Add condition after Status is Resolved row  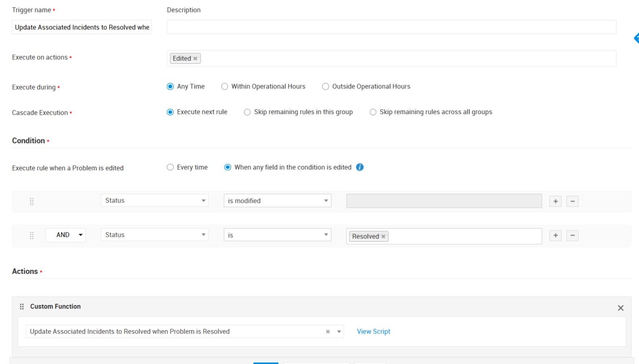(555, 235)
